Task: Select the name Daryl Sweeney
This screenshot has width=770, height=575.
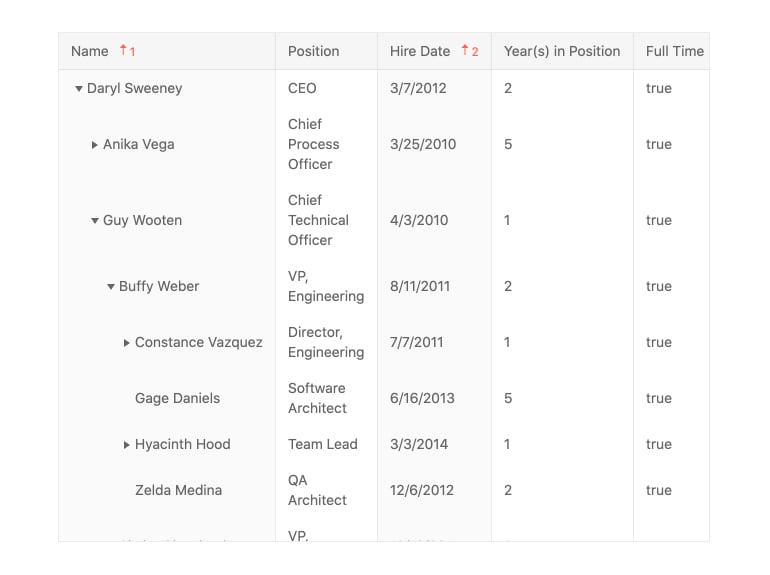Action: (135, 88)
